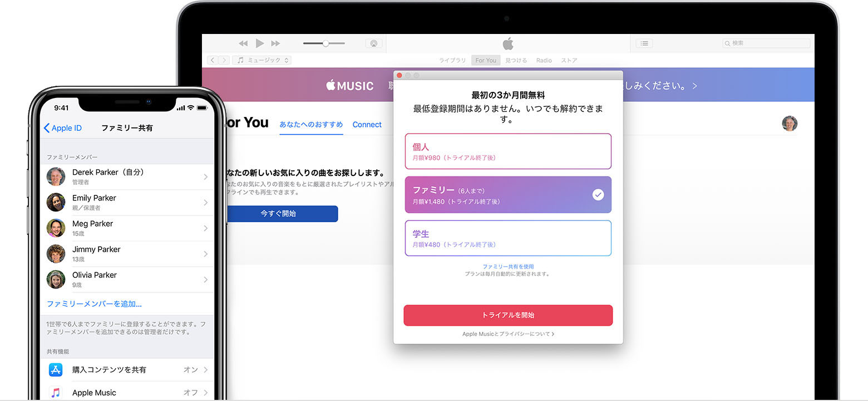
Task: Open Derek Parker row chevron
Action: pyautogui.click(x=205, y=177)
